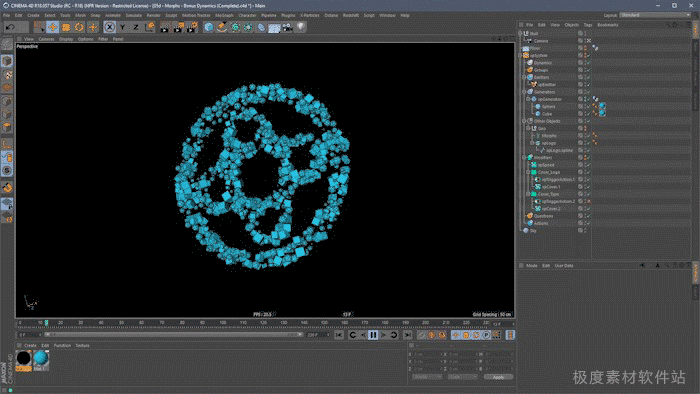
Task: Open the File menu
Action: tap(6, 15)
